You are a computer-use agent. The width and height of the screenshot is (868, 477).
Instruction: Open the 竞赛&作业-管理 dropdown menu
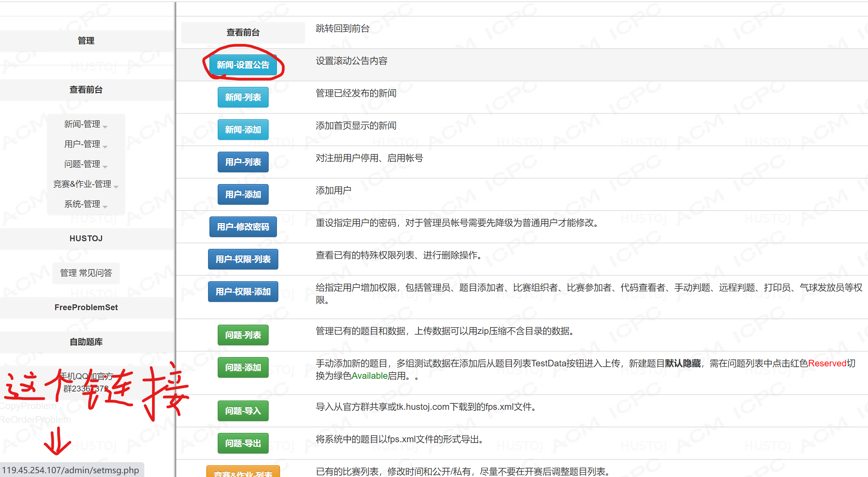(86, 184)
